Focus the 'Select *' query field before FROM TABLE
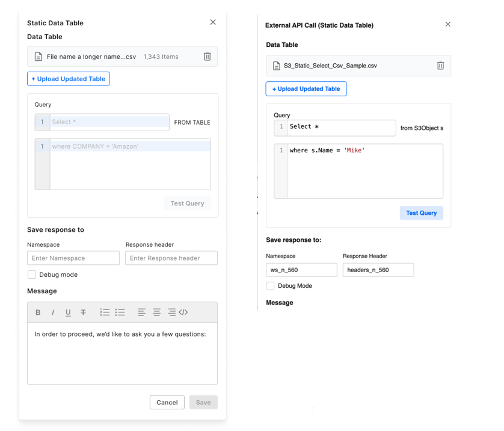Image resolution: width=504 pixels, height=431 pixels. coord(102,122)
